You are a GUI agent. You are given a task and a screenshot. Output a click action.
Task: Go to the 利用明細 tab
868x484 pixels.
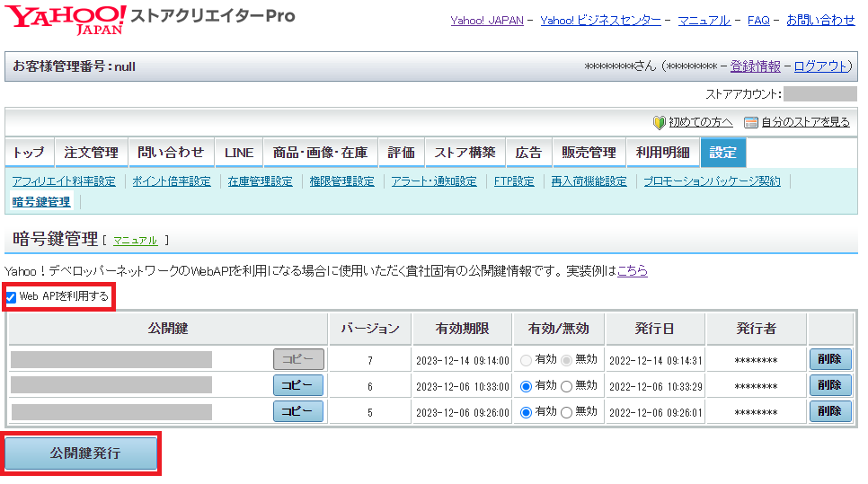click(663, 152)
